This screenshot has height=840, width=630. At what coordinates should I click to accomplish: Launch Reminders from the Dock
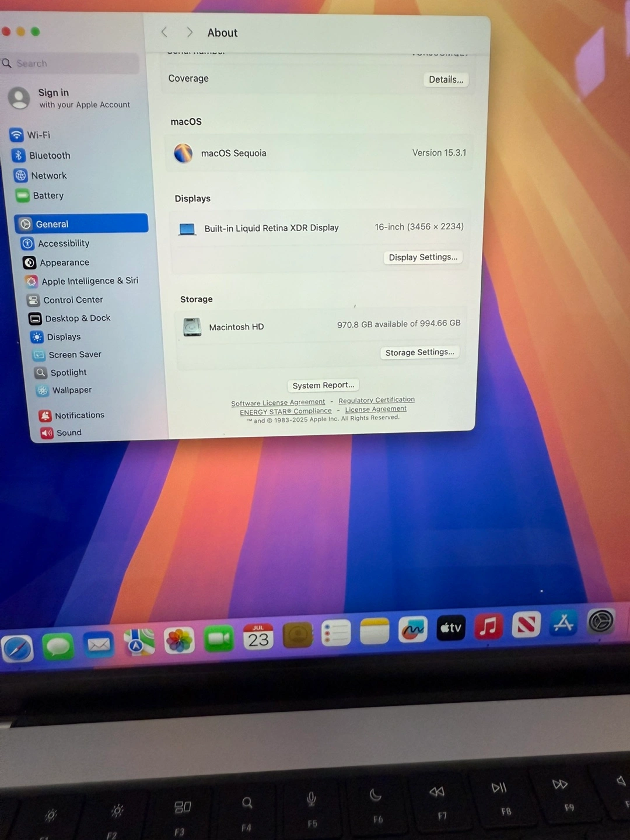coord(336,633)
